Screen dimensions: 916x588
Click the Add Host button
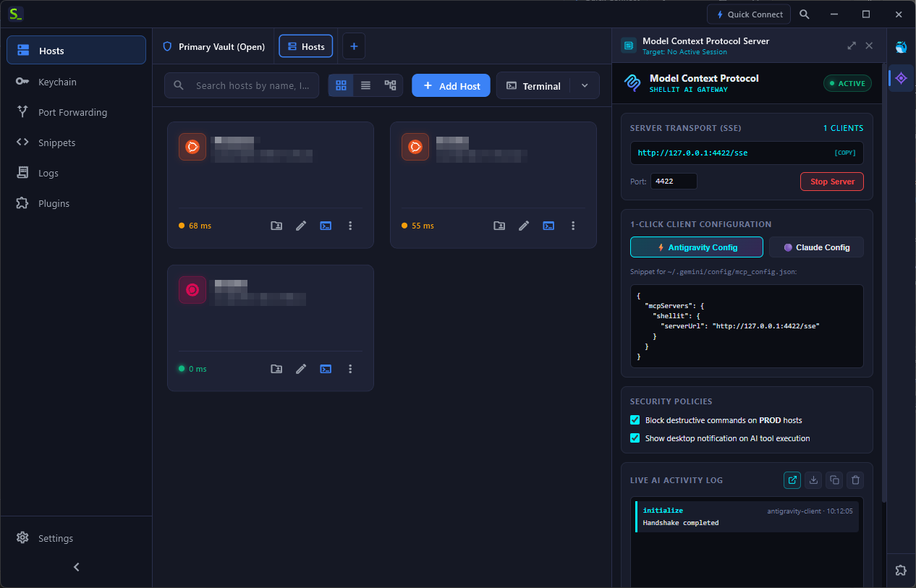pos(451,85)
